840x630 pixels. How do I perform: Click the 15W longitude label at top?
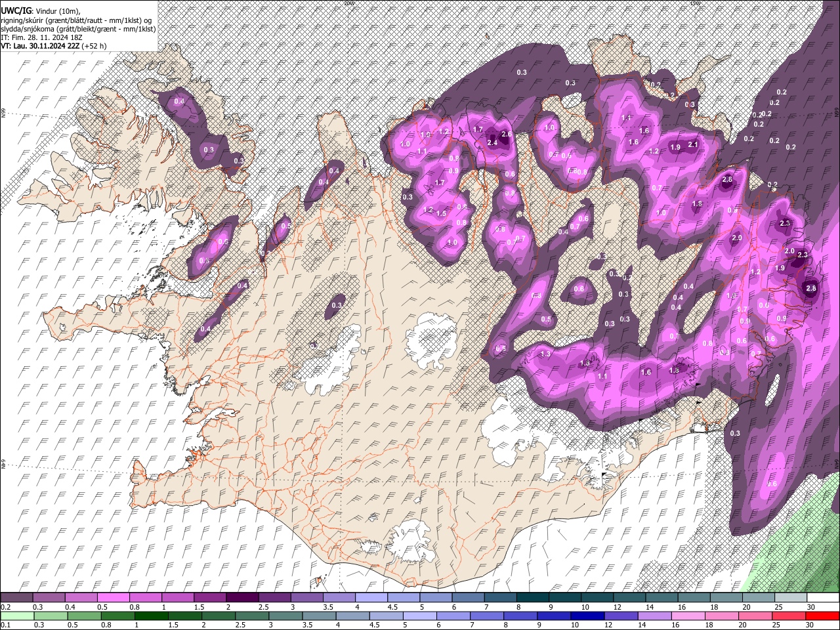click(x=696, y=3)
